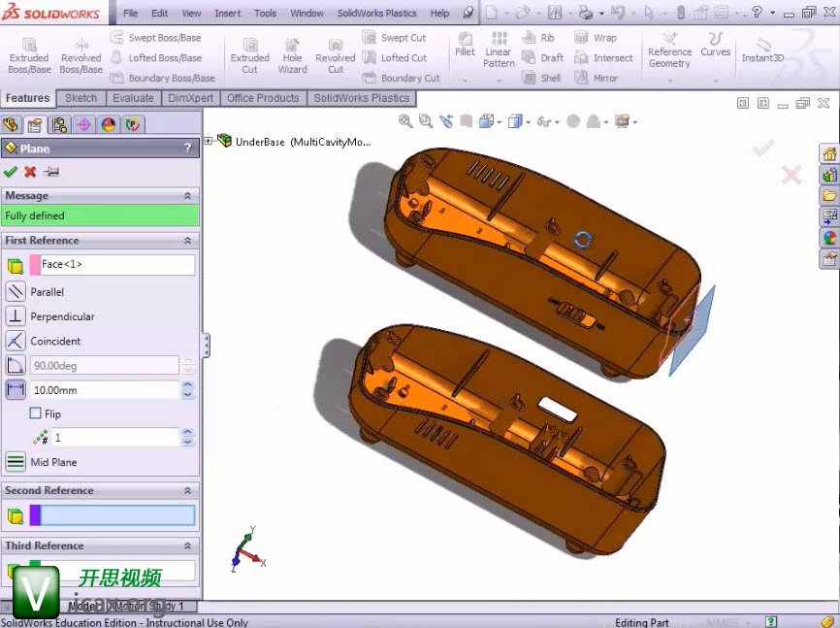The image size is (840, 628).
Task: Expand the UnderBase feature tree node
Action: point(209,141)
